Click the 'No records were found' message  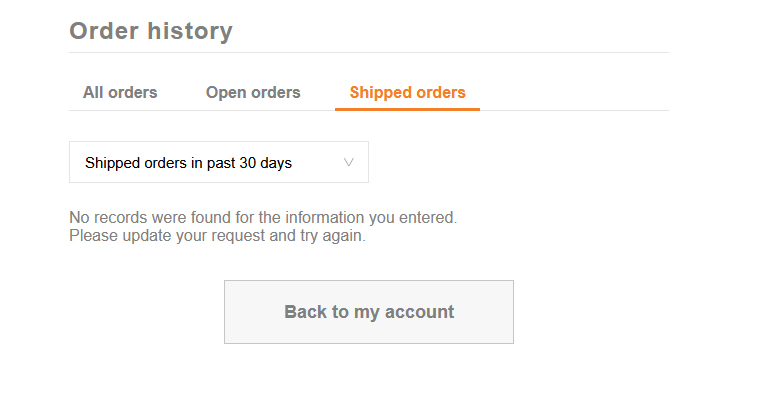click(x=262, y=217)
